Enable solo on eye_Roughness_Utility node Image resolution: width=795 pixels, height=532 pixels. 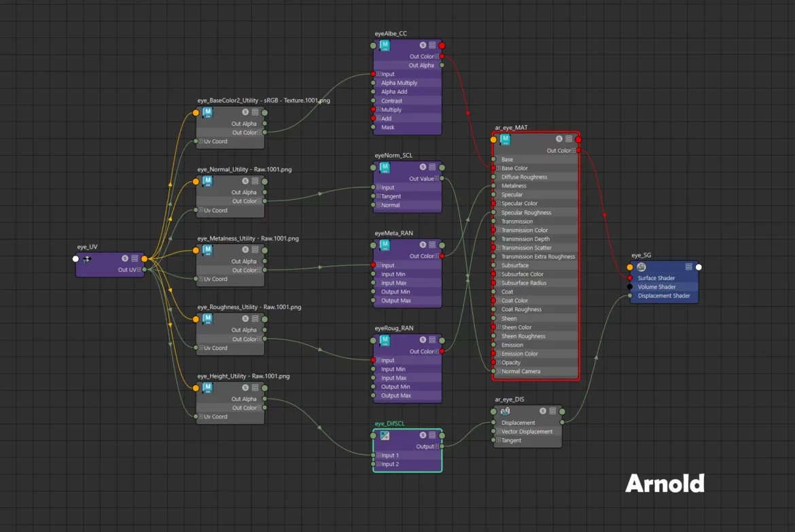click(245, 319)
